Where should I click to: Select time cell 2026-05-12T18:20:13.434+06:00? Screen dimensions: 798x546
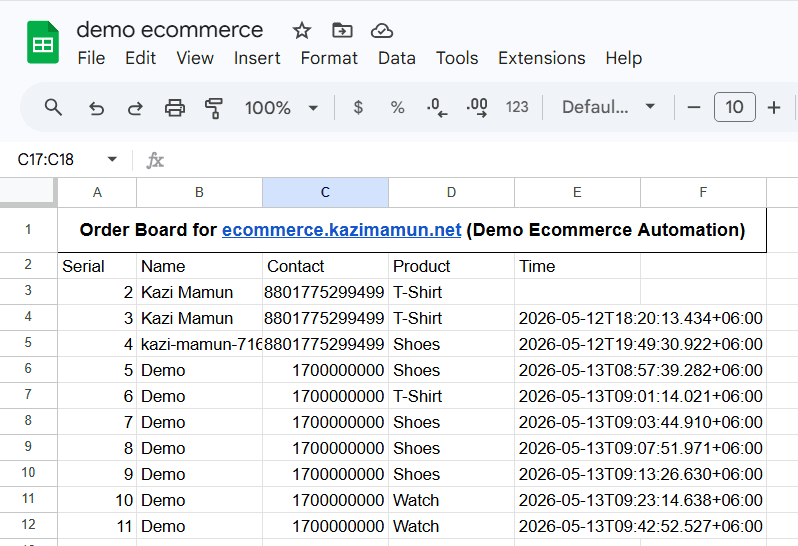(x=640, y=318)
